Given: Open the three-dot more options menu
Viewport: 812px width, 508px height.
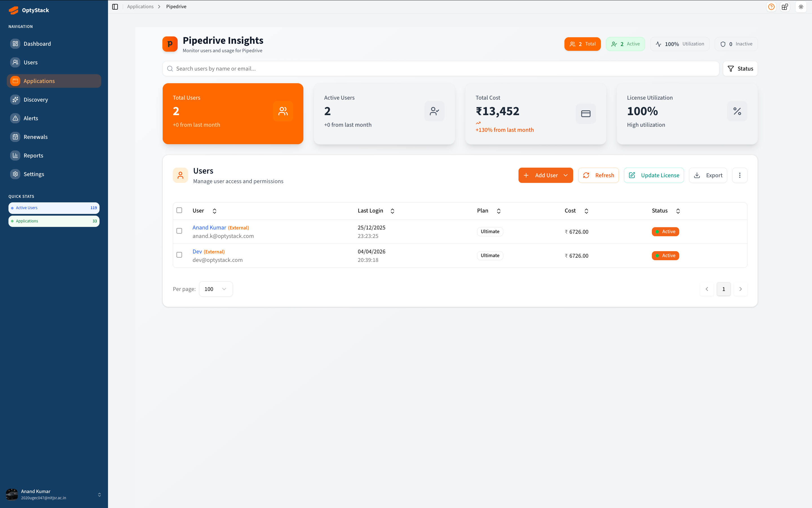Looking at the screenshot, I should pos(740,175).
